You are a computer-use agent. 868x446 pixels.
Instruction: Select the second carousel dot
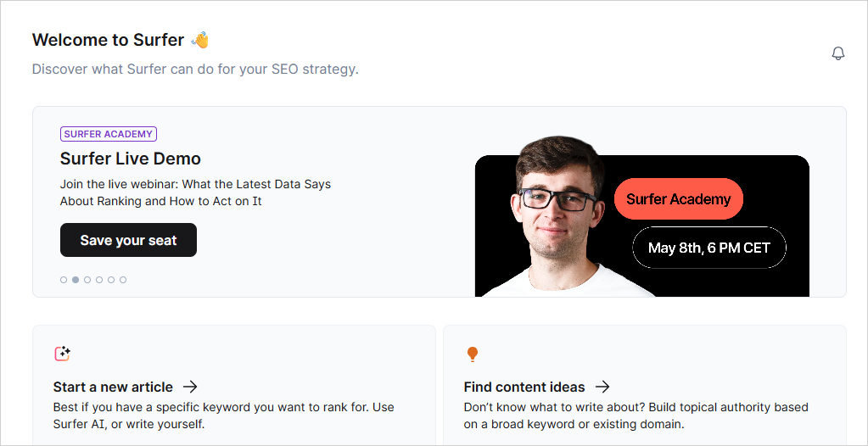point(76,280)
